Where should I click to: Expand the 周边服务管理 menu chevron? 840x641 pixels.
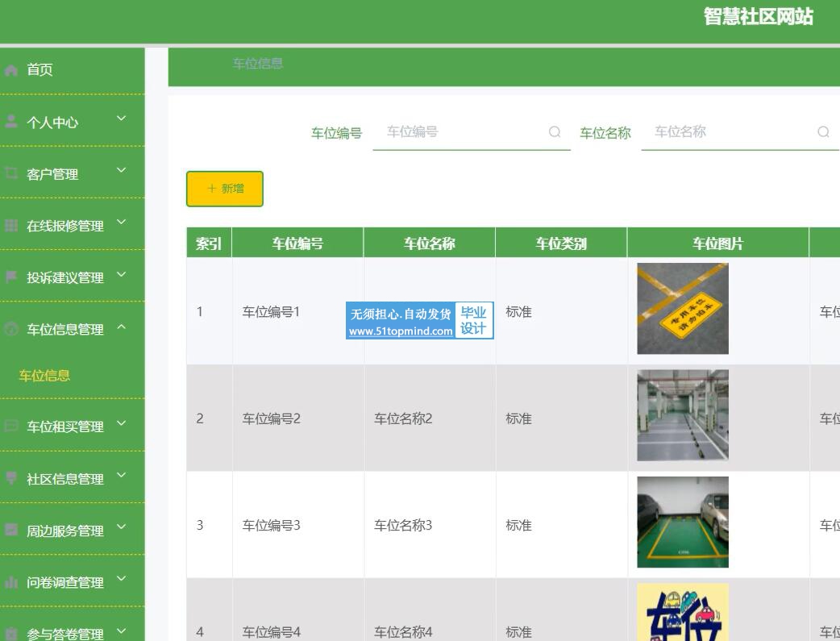[x=122, y=527]
